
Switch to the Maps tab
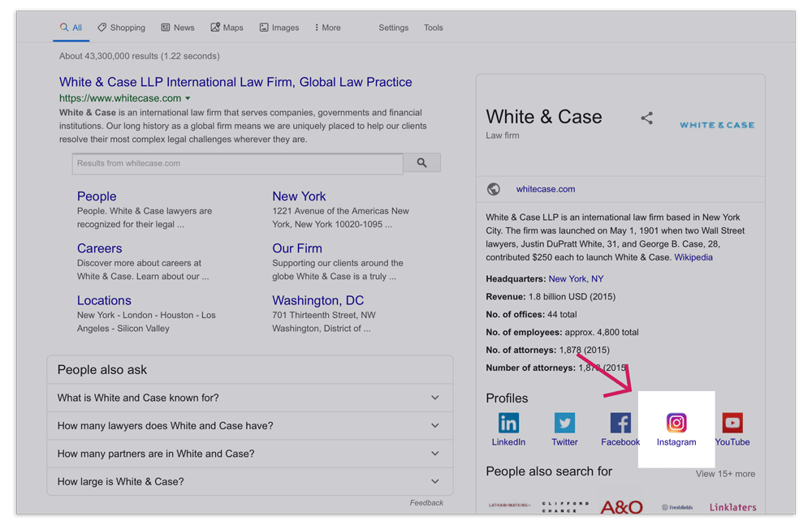pos(227,28)
